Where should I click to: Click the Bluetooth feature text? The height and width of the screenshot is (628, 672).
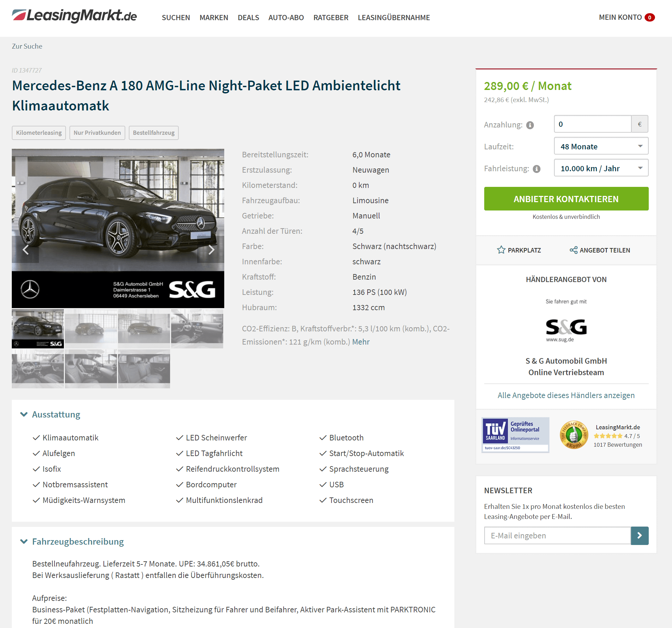click(346, 438)
